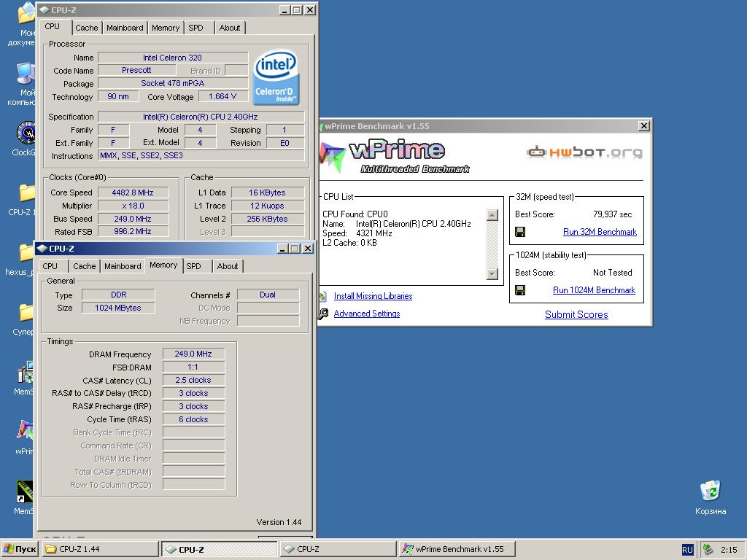Click wPrime Benchmark v1.55 taskbar button
Viewport: 747px width, 560px height.
(457, 549)
